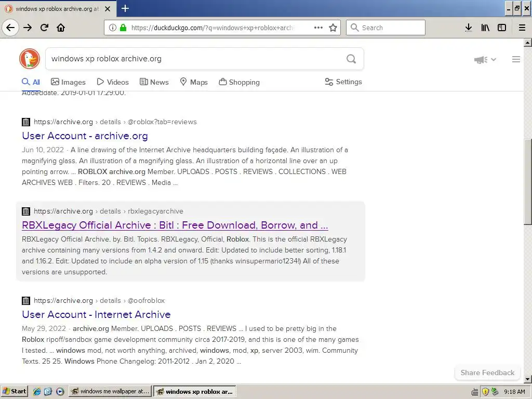Click the toolbar Search box
Viewport: 532px width, 399px height.
(x=386, y=28)
